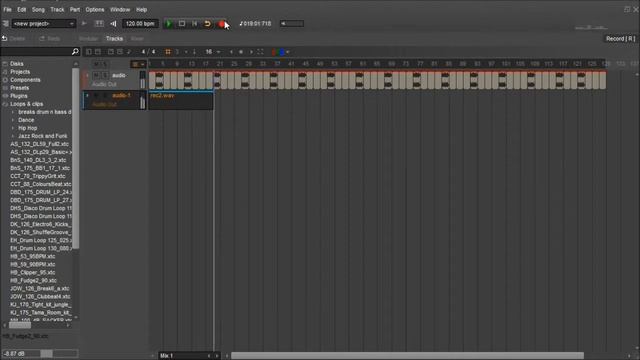Click the song position time display

(256, 24)
